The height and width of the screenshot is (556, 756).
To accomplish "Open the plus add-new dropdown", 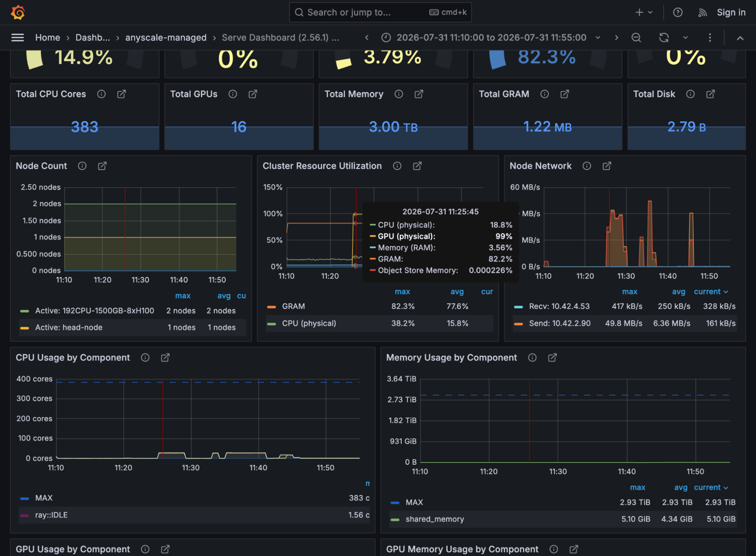I will point(644,12).
